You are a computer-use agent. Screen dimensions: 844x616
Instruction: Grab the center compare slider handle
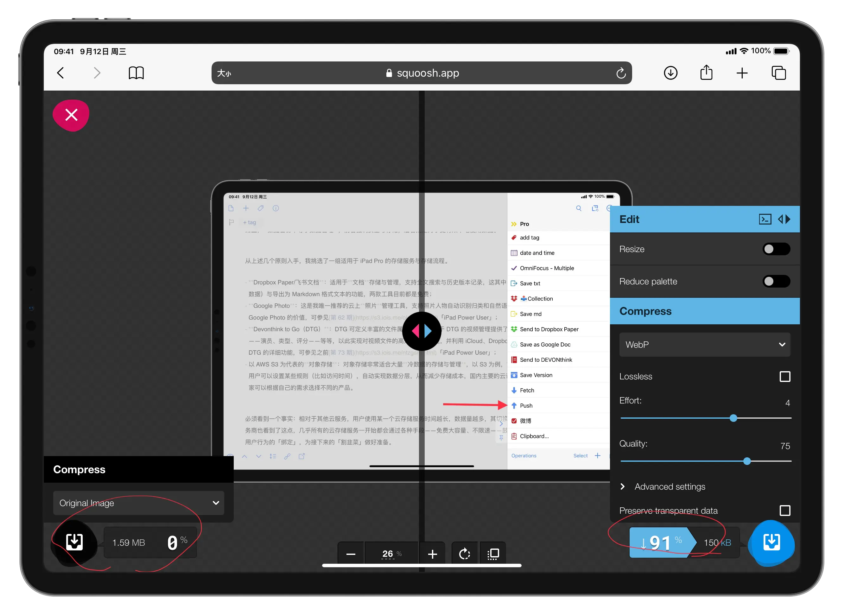point(422,331)
